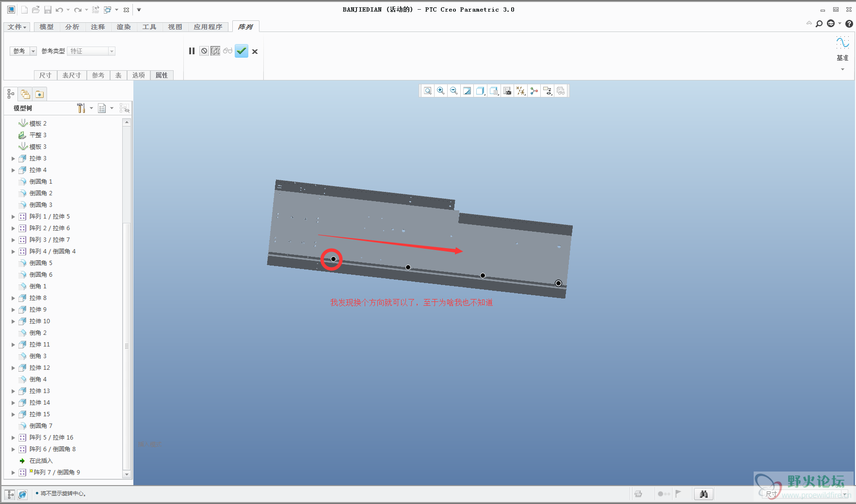Open the View Manager camera icon

(507, 91)
